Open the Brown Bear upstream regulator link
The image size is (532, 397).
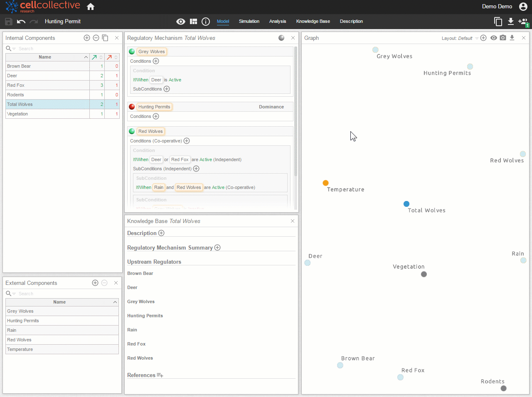[x=140, y=273]
